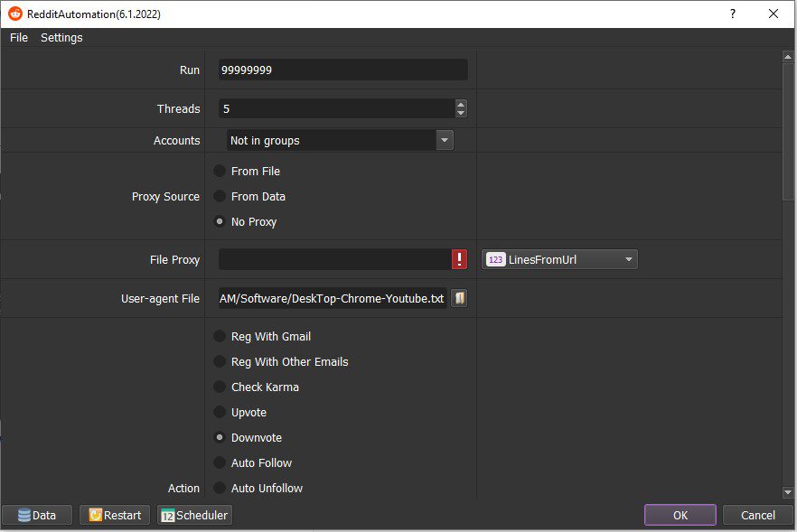Click the Run input field

click(343, 70)
